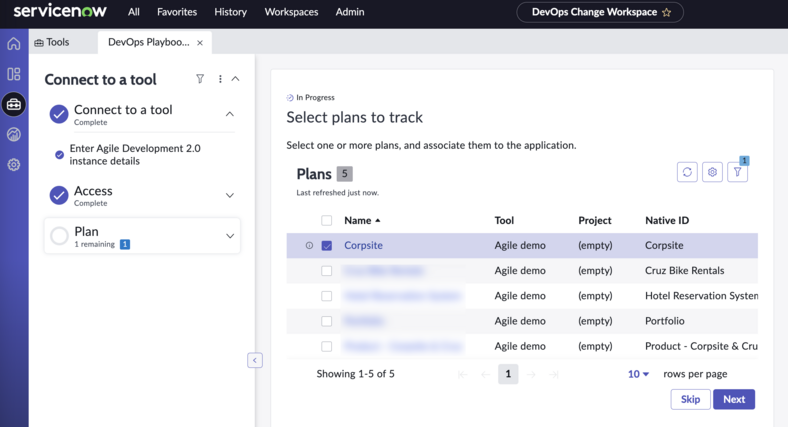Check the Cruz Bike Rentals row checkbox
The width and height of the screenshot is (788, 427).
(x=327, y=271)
